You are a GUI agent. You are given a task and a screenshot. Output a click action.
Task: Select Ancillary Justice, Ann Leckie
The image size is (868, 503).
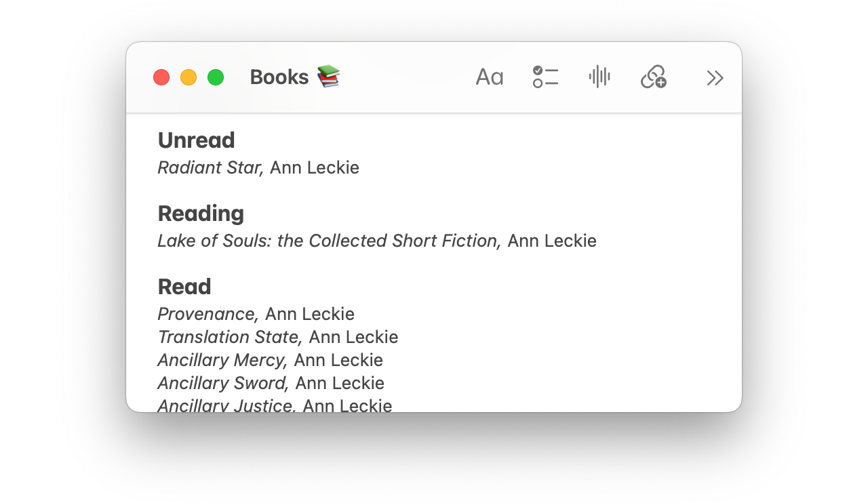tap(275, 405)
